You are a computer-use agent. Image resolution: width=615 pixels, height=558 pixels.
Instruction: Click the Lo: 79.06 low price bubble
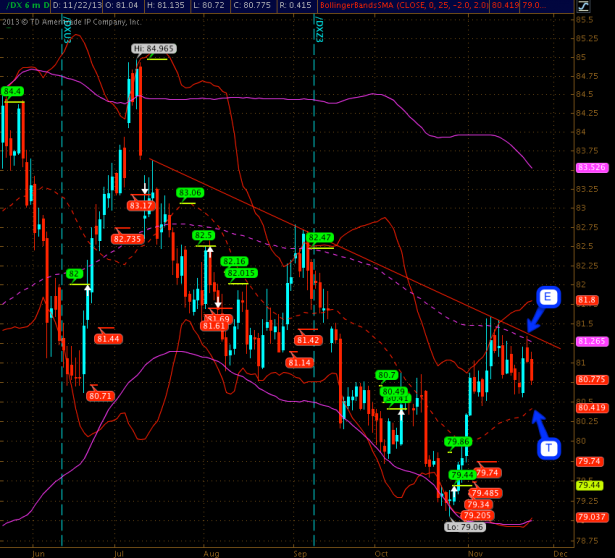[x=466, y=527]
